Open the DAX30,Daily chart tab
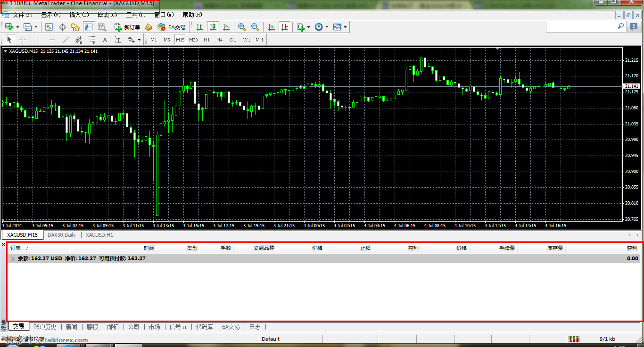 point(62,235)
